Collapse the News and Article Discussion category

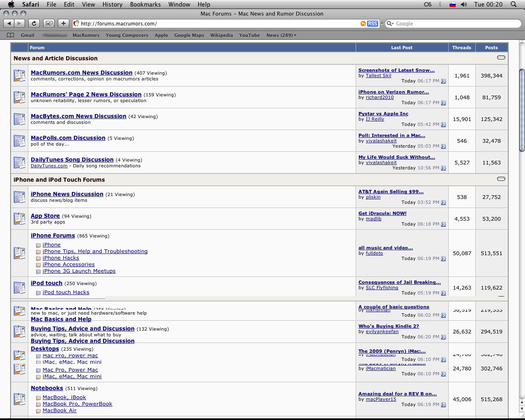coord(501,57)
